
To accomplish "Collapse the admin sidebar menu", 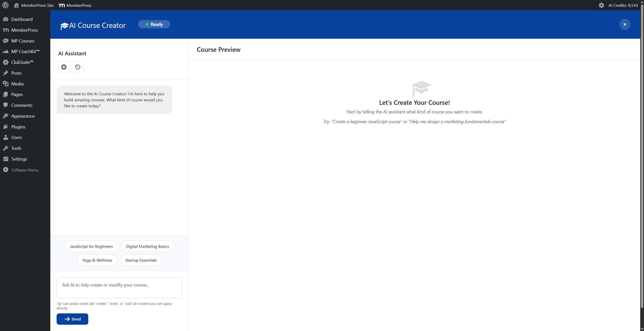I will point(24,170).
